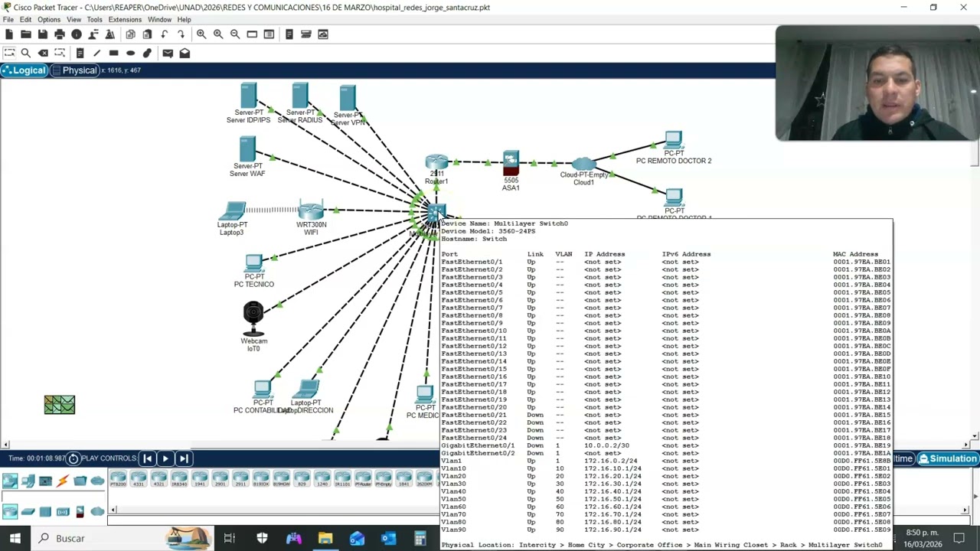Undo the last action
Screen dimensions: 980x551
164,34
